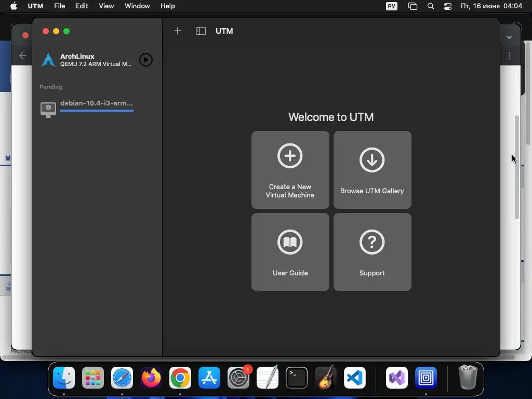Open the UTM application menu
532x399 pixels.
coord(35,6)
